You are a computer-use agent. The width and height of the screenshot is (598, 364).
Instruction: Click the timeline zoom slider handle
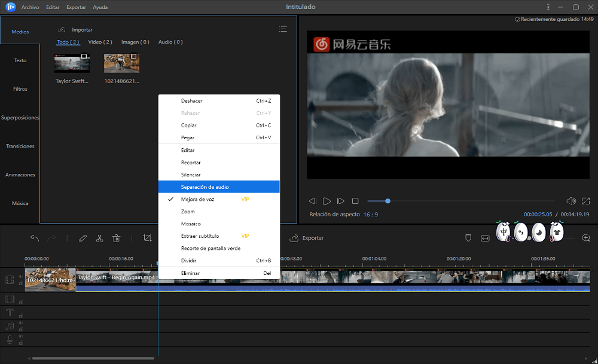pyautogui.click(x=529, y=238)
